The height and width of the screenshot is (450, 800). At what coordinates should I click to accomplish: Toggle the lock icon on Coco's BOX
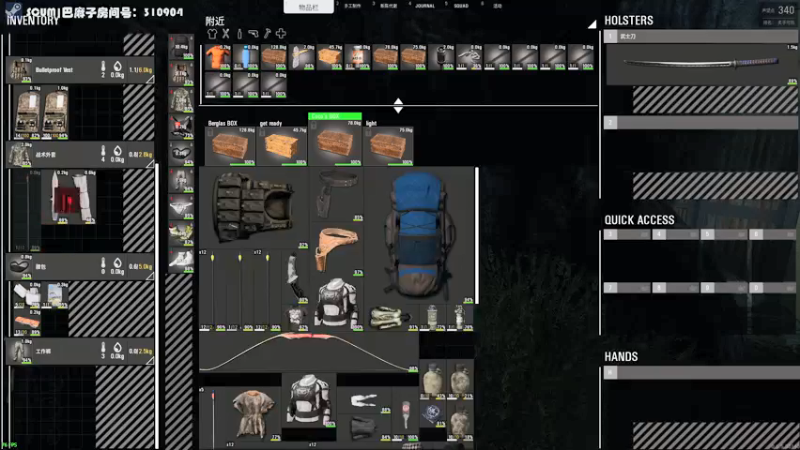coord(313,125)
